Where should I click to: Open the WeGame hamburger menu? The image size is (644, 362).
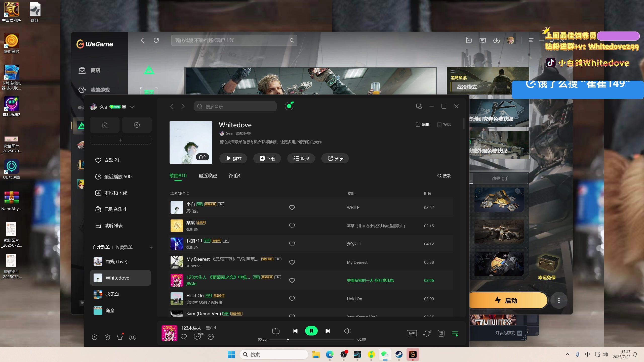(531, 40)
